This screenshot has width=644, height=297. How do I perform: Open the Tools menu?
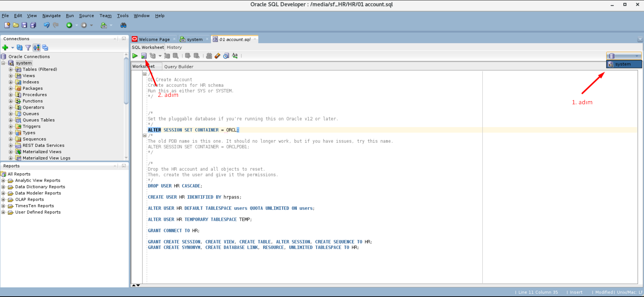point(122,16)
